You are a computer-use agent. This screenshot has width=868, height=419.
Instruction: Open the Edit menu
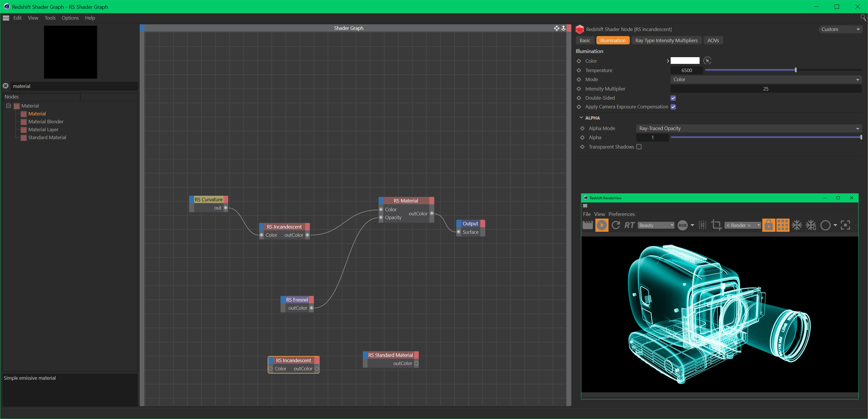[x=18, y=18]
